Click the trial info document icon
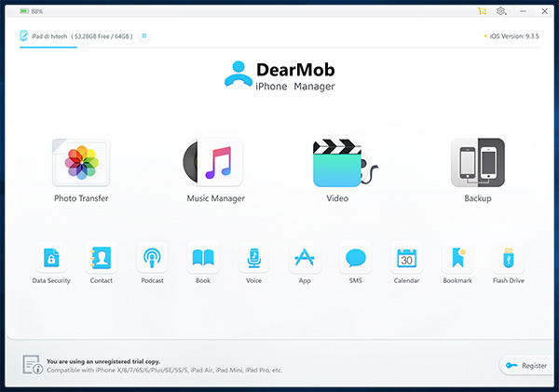 pyautogui.click(x=33, y=365)
